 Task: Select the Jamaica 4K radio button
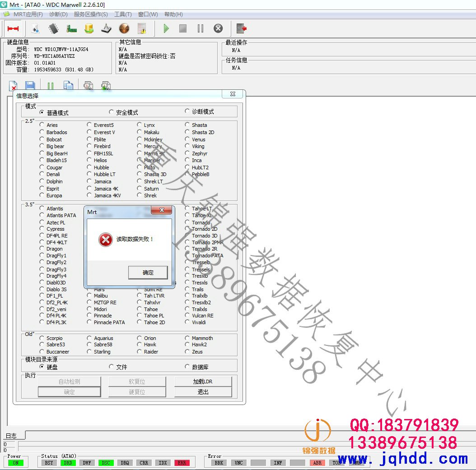[89, 188]
